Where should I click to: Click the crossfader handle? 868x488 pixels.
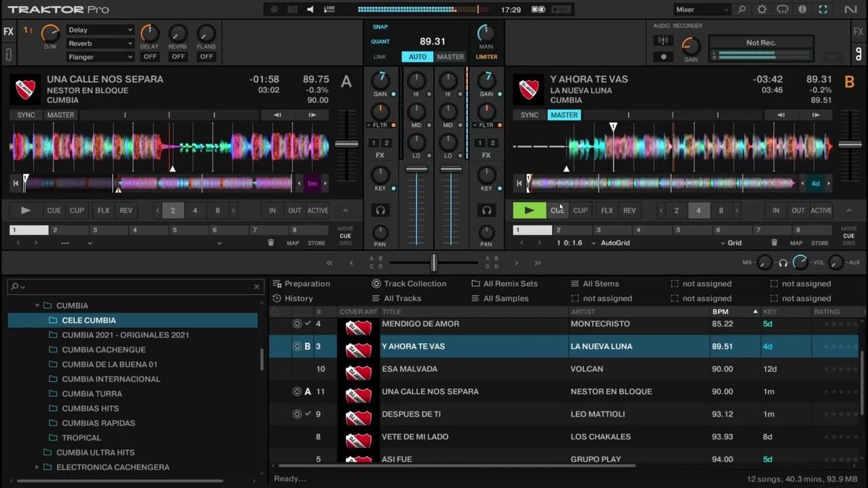(434, 262)
